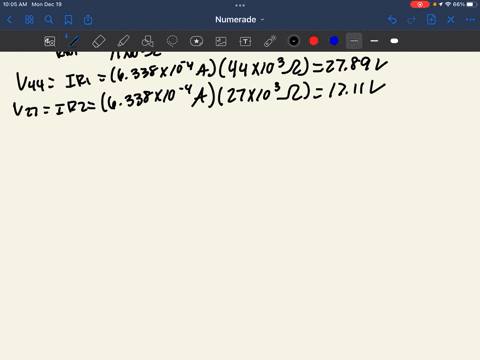Choose the black pen color
Viewport: 480px width, 360px height.
[294, 41]
